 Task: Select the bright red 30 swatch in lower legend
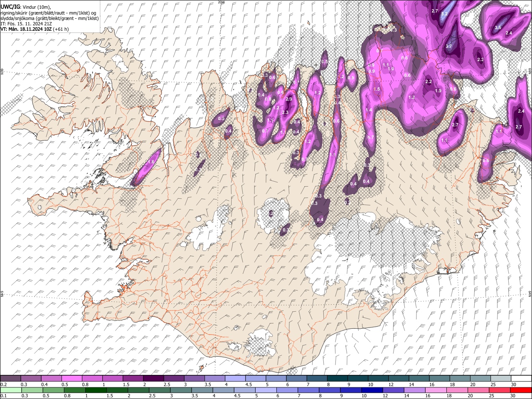click(521, 390)
